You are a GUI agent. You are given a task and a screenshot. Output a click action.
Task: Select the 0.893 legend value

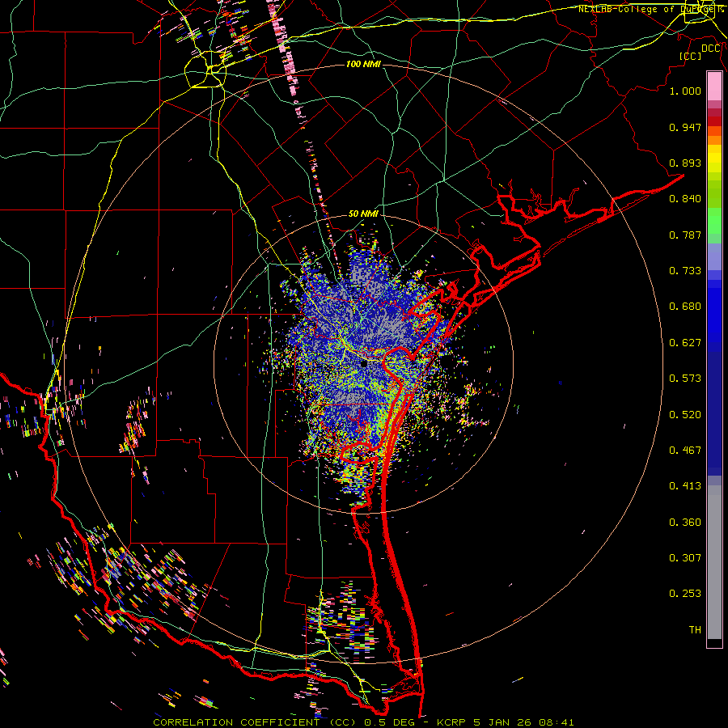pos(685,163)
